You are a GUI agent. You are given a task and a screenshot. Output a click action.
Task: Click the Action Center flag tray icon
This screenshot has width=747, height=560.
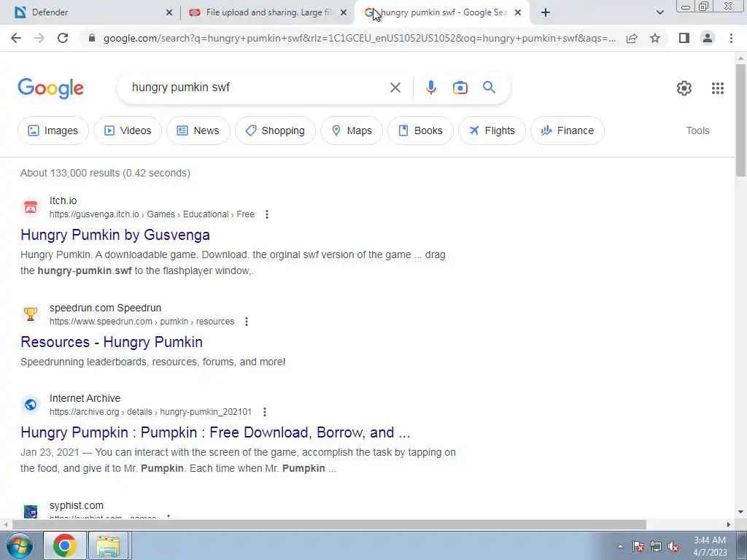pyautogui.click(x=638, y=546)
